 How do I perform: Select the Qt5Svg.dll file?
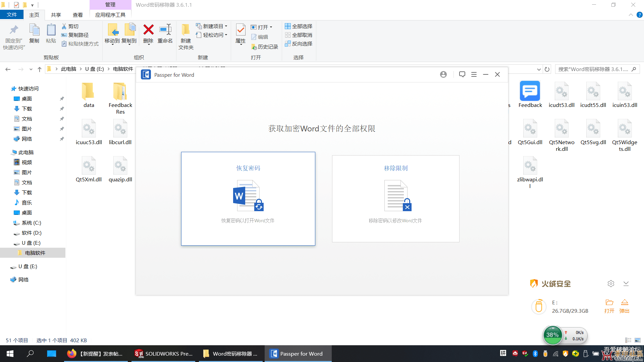pos(593,132)
